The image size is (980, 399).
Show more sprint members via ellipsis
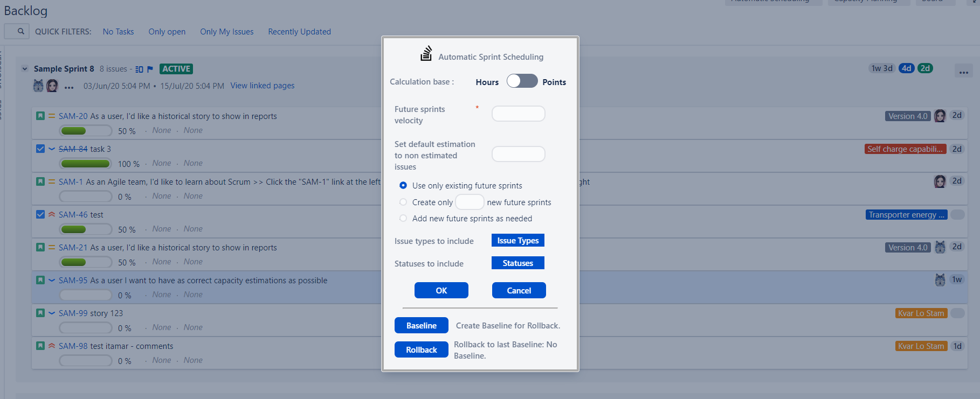point(69,87)
